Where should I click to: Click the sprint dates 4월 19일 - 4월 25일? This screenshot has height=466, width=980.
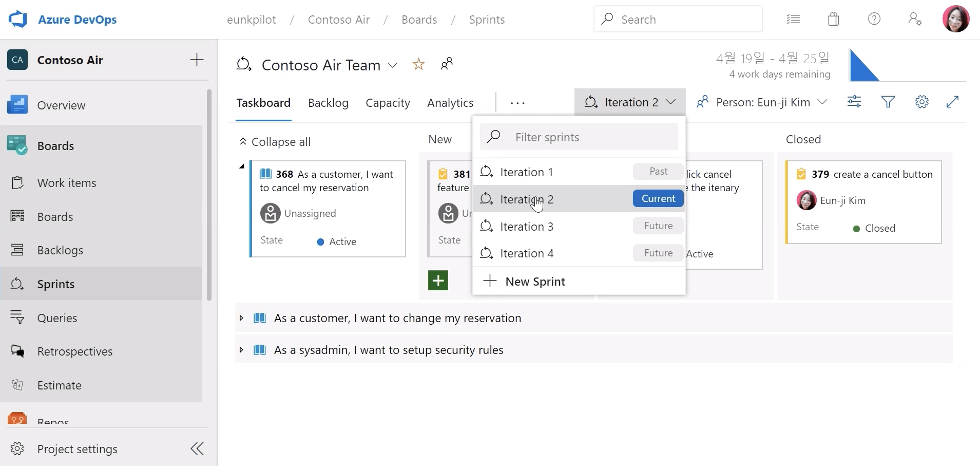click(773, 58)
